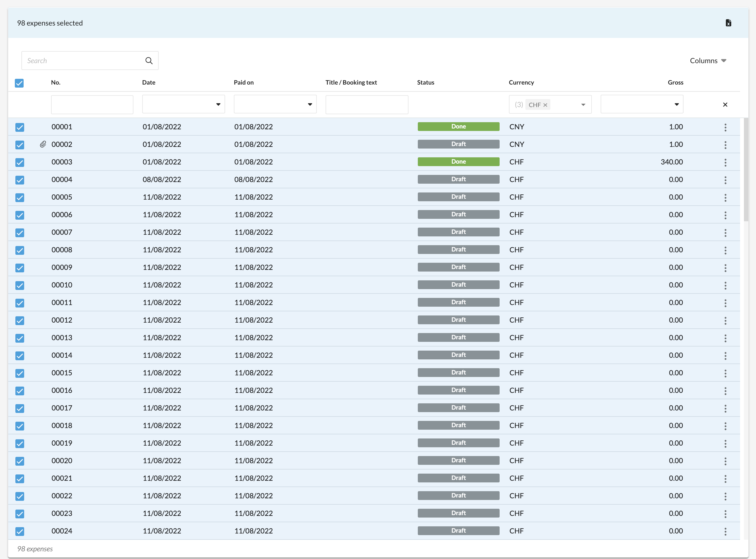Open three-dot menu for expense 00003
756x559 pixels.
(x=725, y=163)
